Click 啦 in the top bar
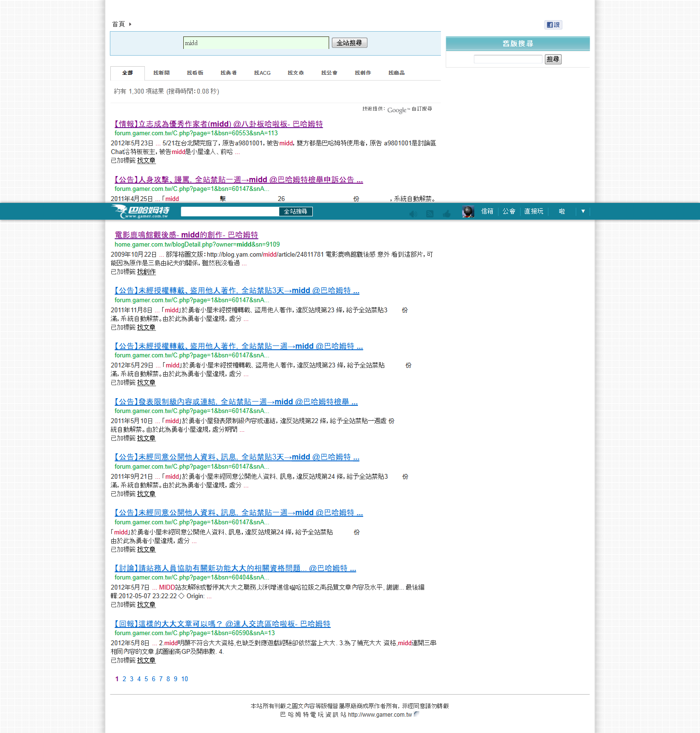 pos(562,211)
